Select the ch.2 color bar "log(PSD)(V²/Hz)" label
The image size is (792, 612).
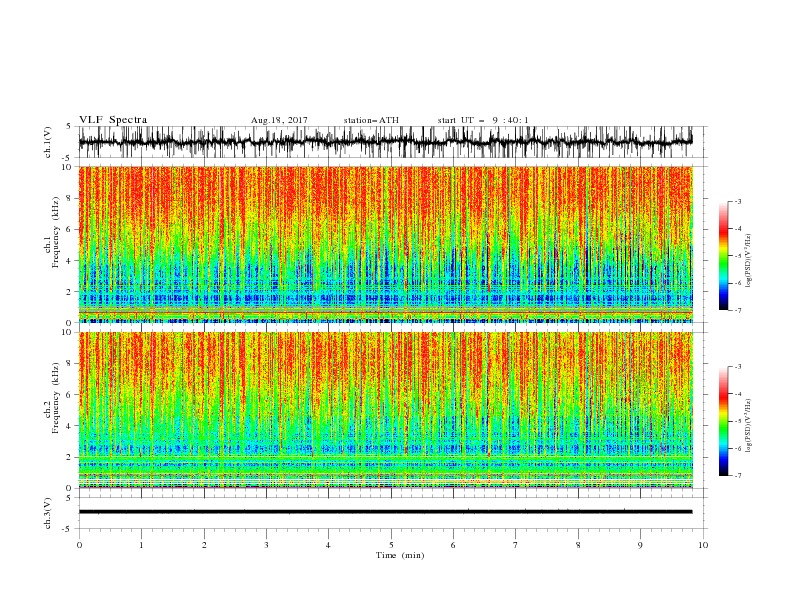point(749,426)
